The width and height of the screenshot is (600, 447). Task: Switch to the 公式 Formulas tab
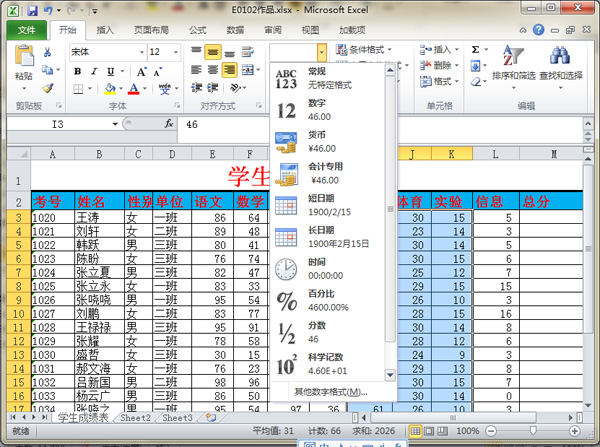197,30
